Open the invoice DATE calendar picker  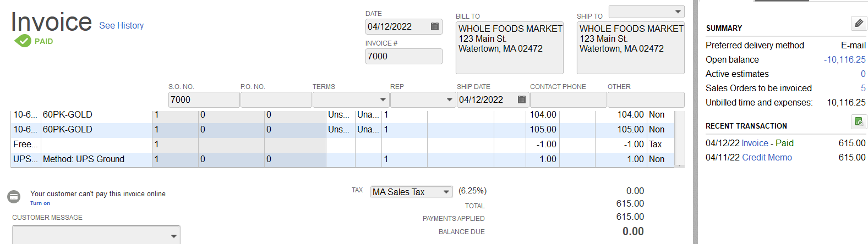434,26
